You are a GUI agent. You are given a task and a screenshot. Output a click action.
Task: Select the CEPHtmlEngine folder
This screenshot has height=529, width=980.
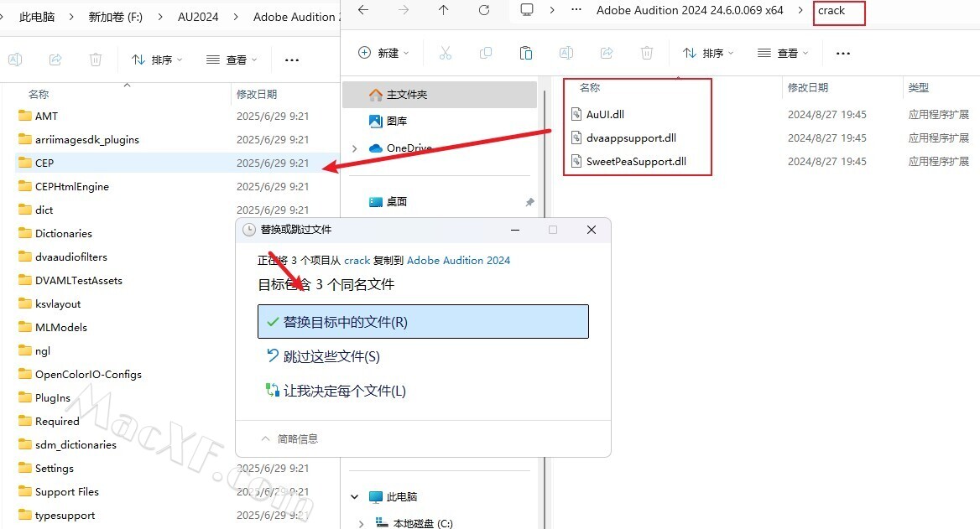[x=64, y=187]
